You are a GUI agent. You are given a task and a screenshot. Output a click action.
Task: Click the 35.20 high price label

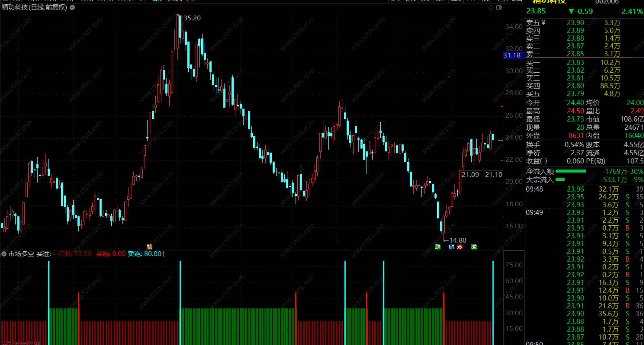click(x=192, y=18)
